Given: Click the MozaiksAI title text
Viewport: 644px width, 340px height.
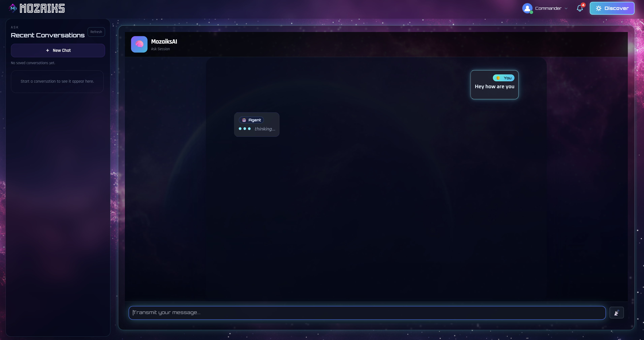Looking at the screenshot, I should point(164,42).
